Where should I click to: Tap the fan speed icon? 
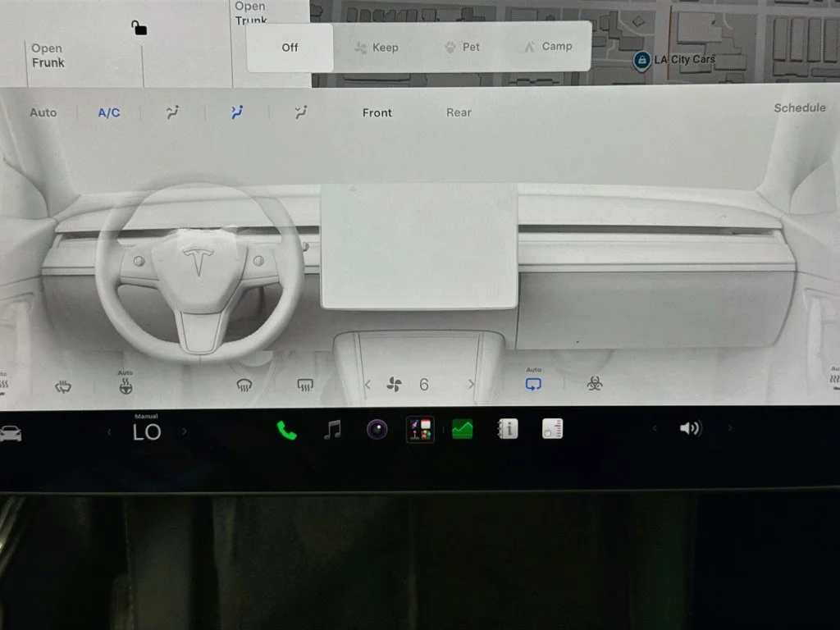tap(394, 384)
